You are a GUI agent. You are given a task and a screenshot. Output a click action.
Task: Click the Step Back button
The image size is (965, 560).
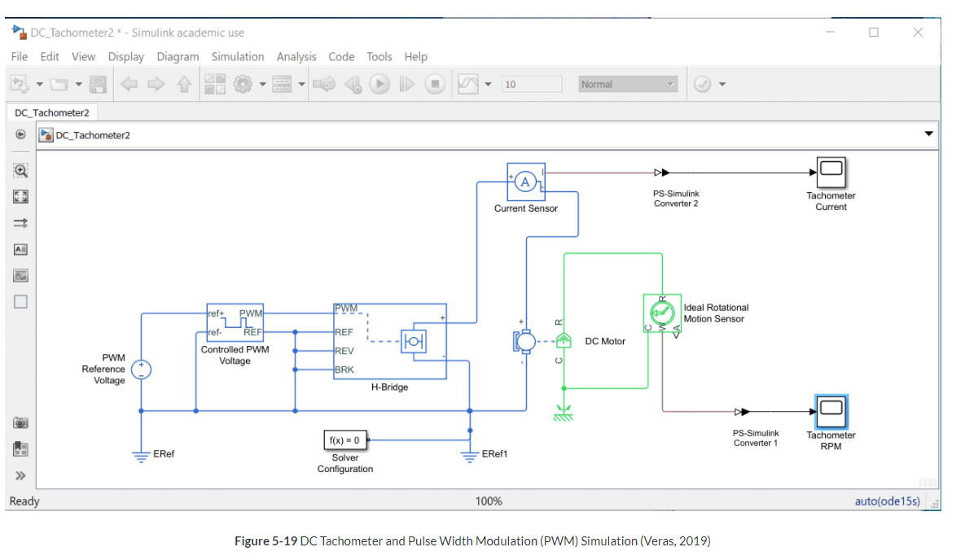(x=353, y=85)
